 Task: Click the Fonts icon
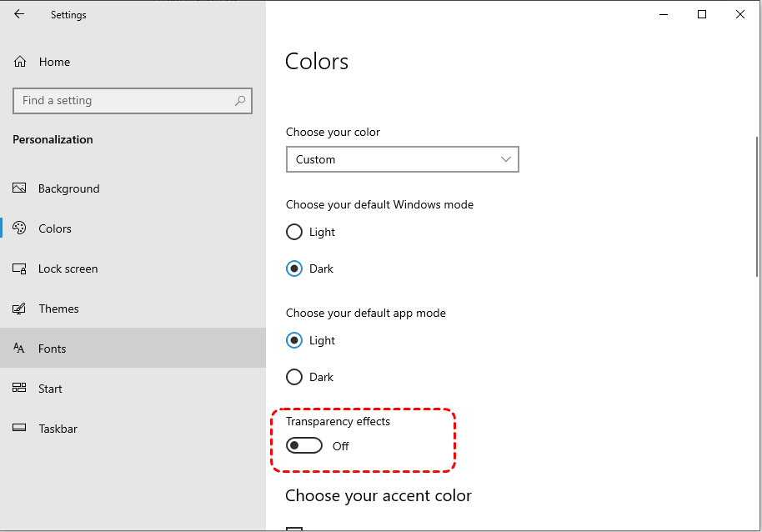click(19, 349)
